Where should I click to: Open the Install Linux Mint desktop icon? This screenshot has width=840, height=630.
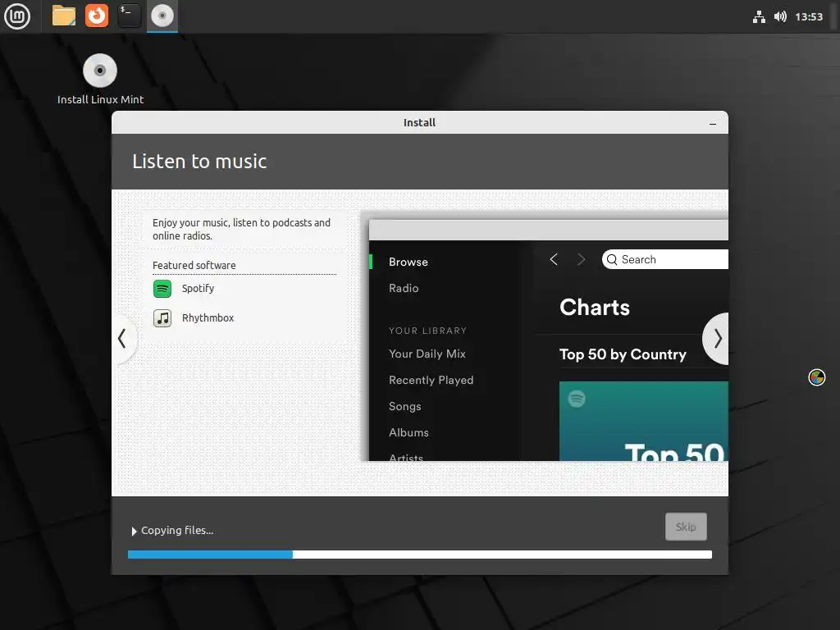point(99,71)
